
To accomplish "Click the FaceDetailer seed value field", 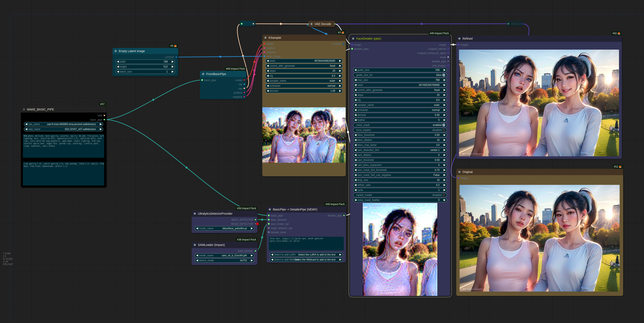I will point(400,85).
